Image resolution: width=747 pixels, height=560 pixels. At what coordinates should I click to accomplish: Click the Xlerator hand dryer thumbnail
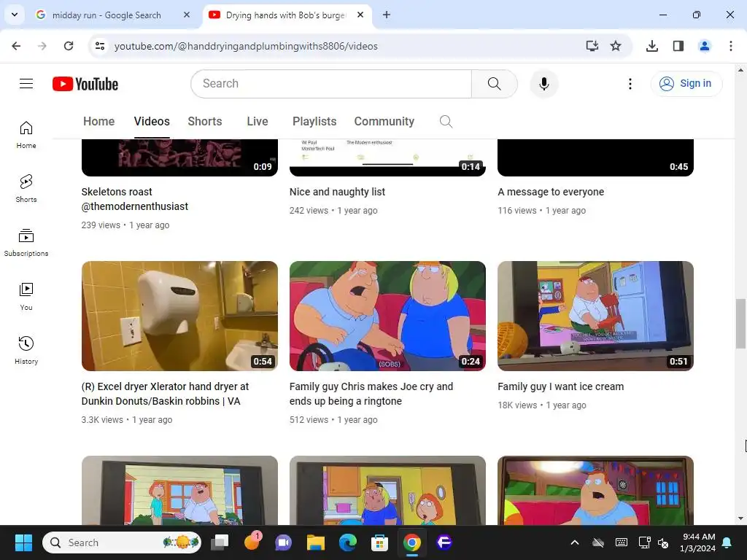pyautogui.click(x=179, y=316)
